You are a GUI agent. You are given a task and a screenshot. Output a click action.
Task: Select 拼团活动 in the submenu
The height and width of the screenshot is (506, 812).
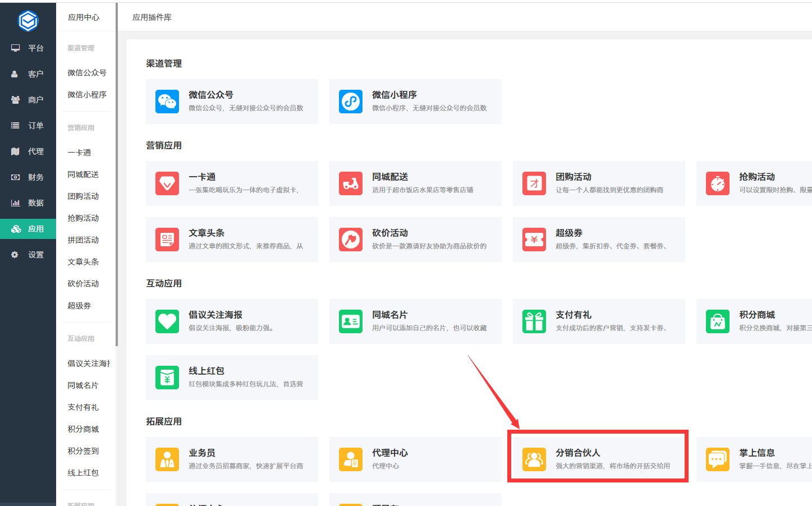tap(83, 240)
